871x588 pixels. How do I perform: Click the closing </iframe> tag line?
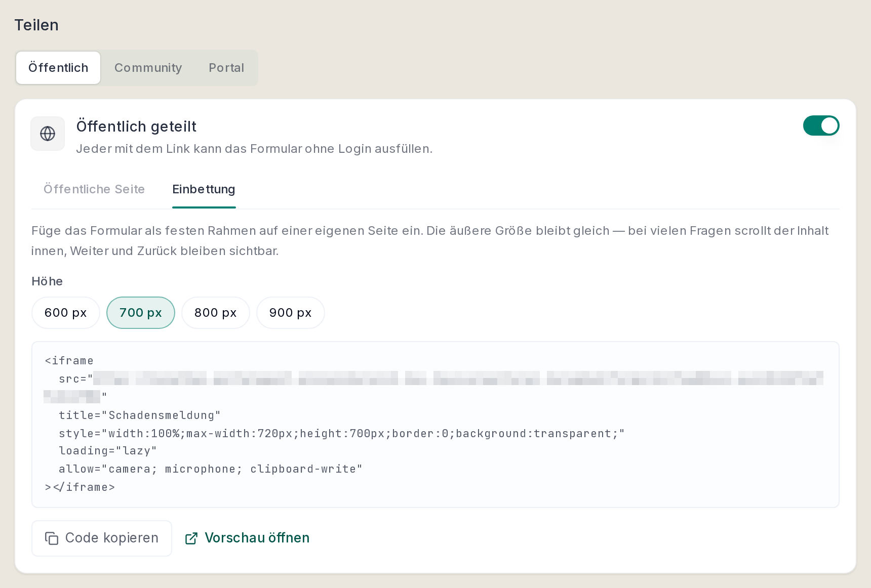pos(80,487)
